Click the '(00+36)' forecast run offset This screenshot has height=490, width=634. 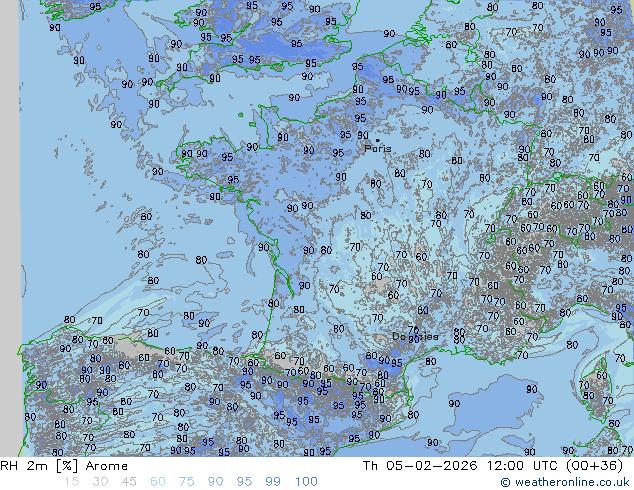click(x=594, y=465)
